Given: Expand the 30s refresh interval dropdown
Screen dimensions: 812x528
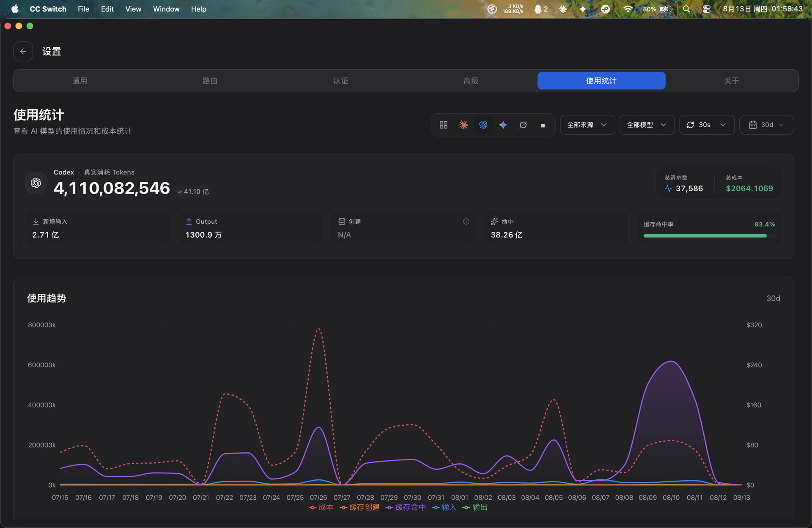Looking at the screenshot, I should point(707,125).
